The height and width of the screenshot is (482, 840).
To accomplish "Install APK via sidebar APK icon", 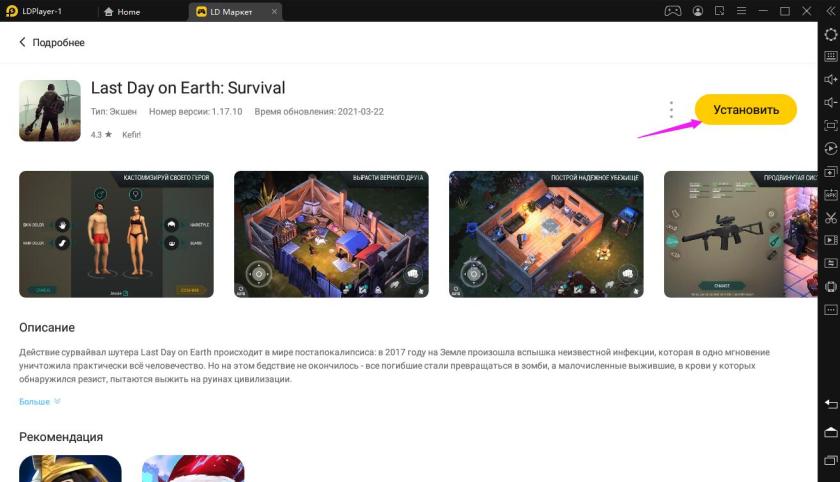I will pyautogui.click(x=830, y=194).
